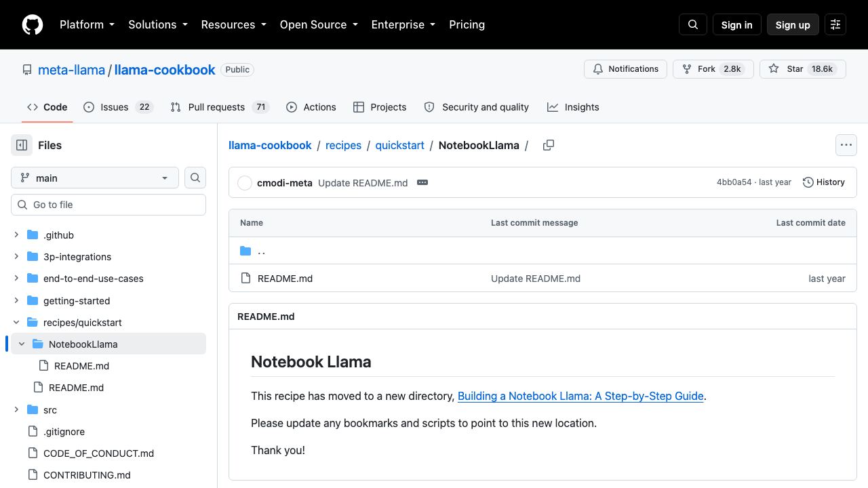Open cmodi-meta author link
868x488 pixels.
pos(285,183)
